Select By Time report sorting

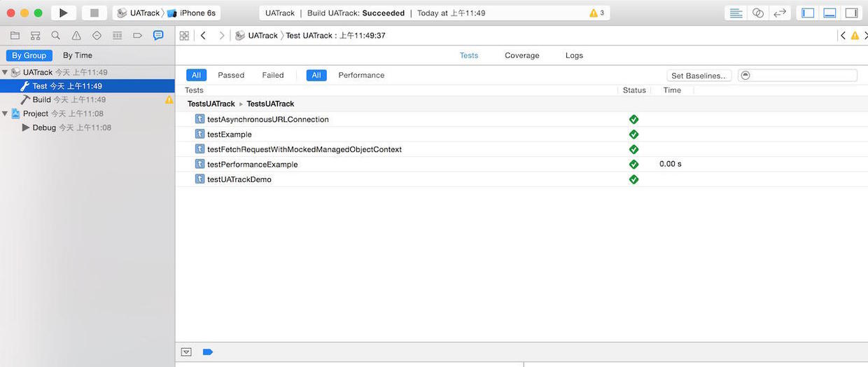(x=78, y=55)
